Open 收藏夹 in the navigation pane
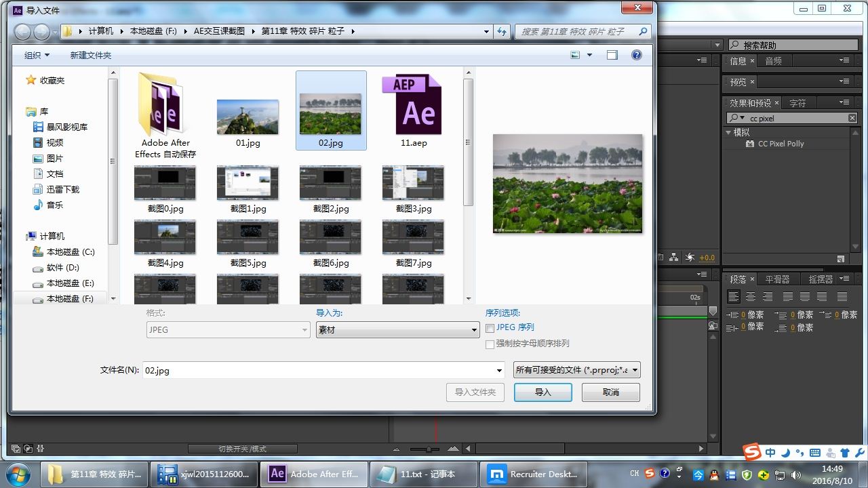Viewport: 868px width, 488px height. (x=45, y=80)
